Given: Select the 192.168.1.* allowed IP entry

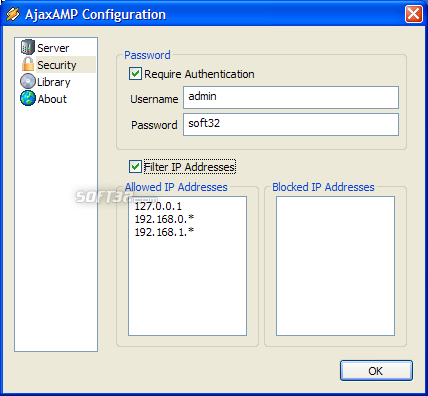Looking at the screenshot, I should [164, 232].
